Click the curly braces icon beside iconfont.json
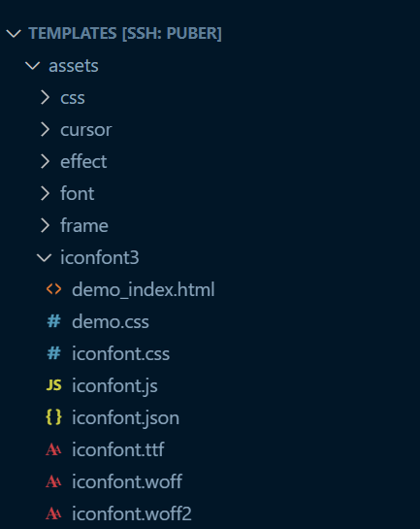Screen dimensions: 420x529 54,417
